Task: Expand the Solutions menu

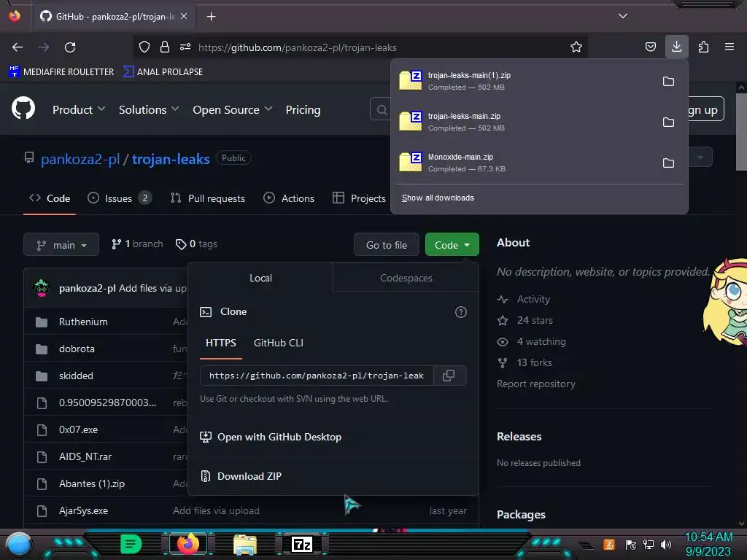Action: pos(149,109)
